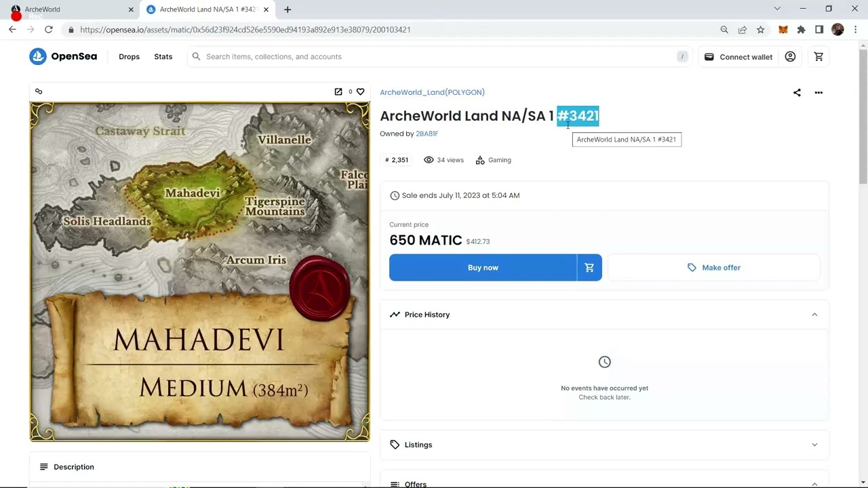Open the tab search dropdown arrow
Viewport: 868px width, 488px height.
[x=777, y=9]
